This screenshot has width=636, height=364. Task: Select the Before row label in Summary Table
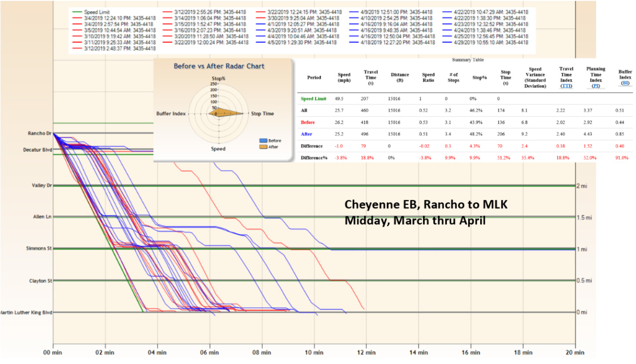tap(308, 122)
